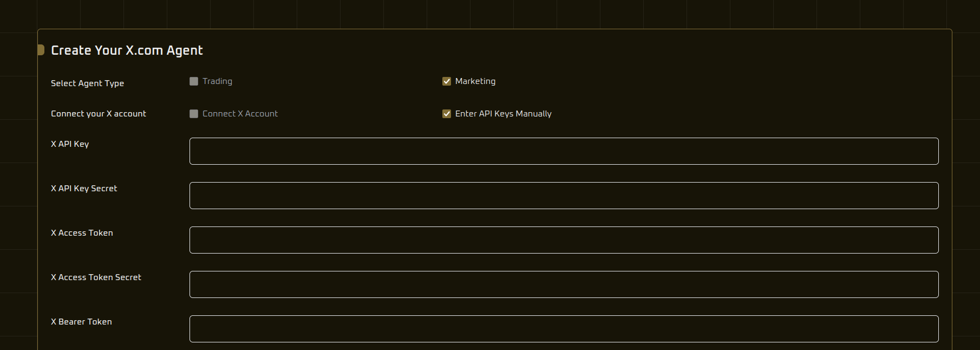The width and height of the screenshot is (980, 350).
Task: Click the 'Connect your X account' label
Action: point(99,113)
